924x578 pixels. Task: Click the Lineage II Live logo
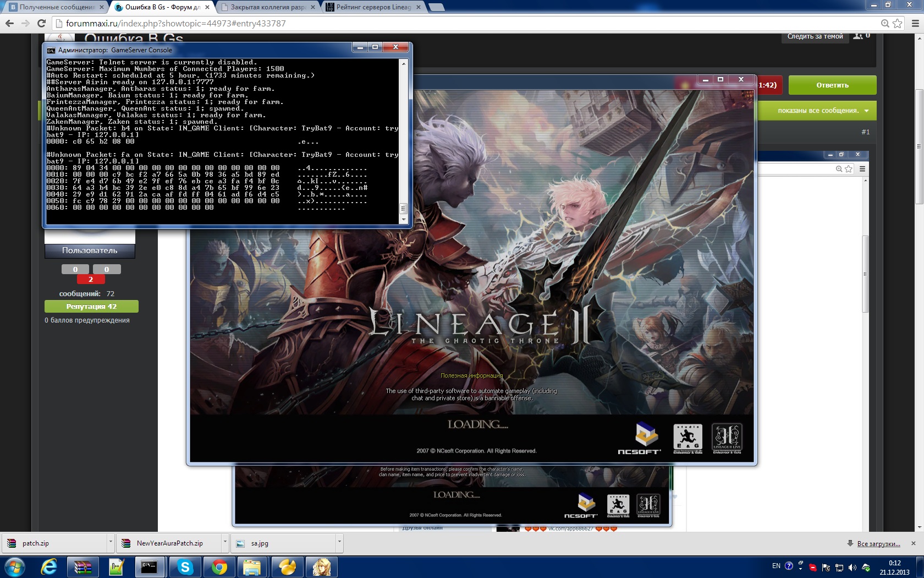pyautogui.click(x=727, y=439)
